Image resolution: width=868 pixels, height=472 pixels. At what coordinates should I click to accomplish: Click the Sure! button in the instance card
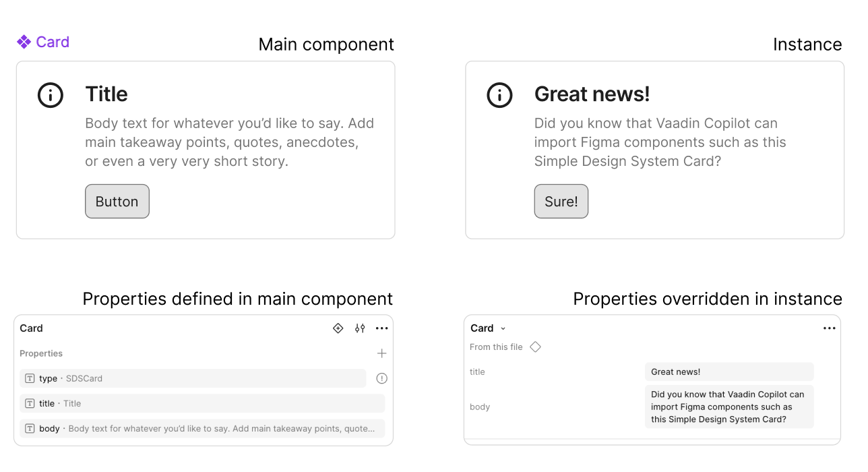[561, 201]
